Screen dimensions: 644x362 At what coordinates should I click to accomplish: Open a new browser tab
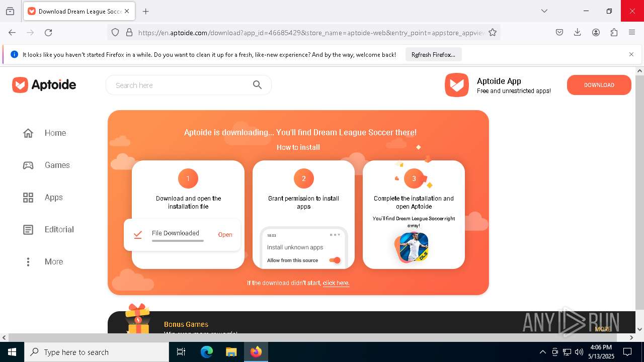click(146, 11)
